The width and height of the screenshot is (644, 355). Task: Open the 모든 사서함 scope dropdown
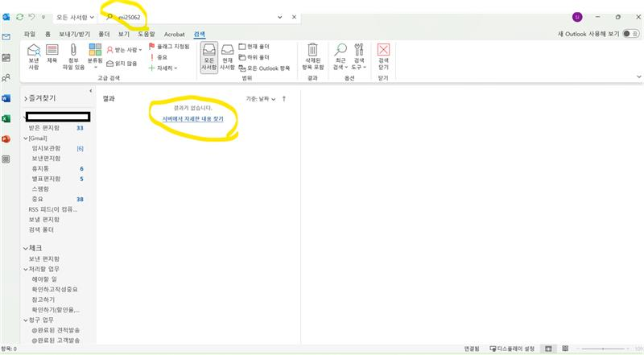pos(75,17)
